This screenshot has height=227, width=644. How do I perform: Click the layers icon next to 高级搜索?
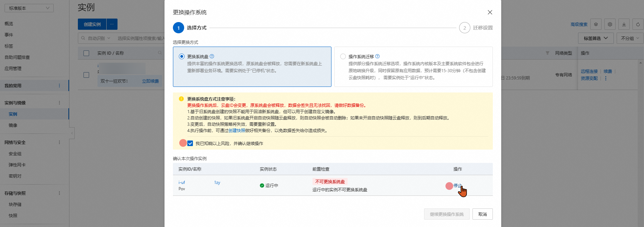596,25
